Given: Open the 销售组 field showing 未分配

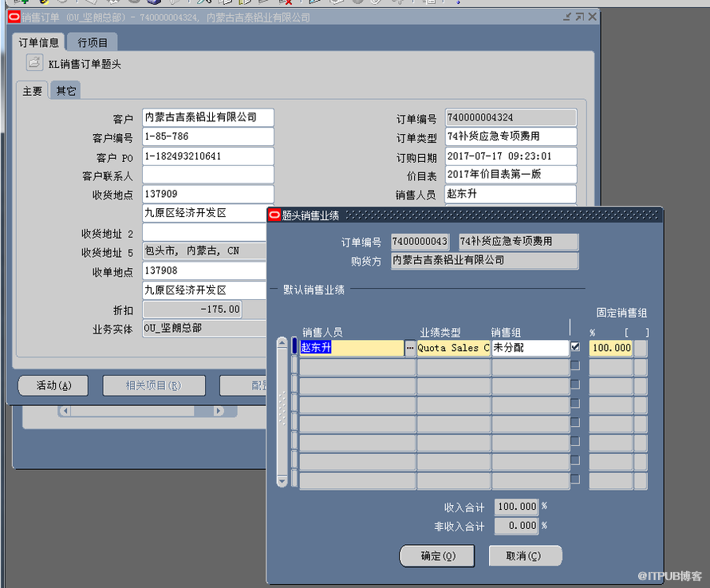Looking at the screenshot, I should [530, 348].
